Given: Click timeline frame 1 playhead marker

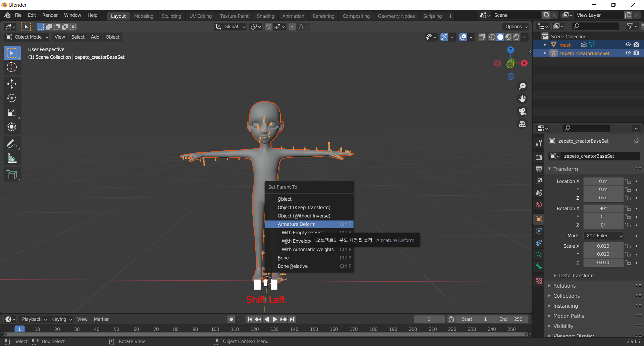Looking at the screenshot, I should point(19,329).
